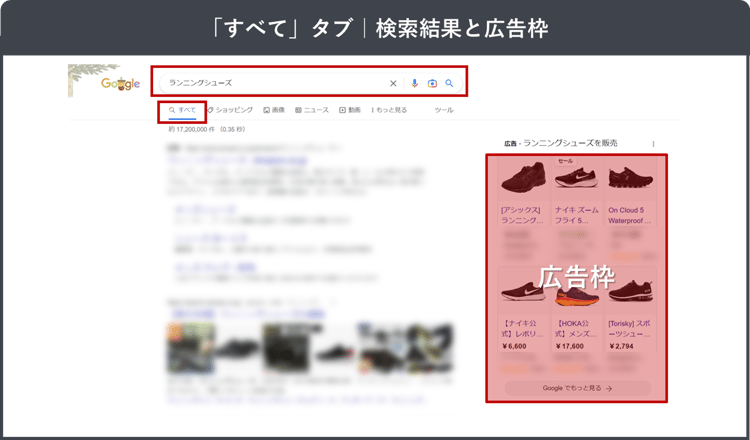Switch to the 動画 tab
Image resolution: width=750 pixels, height=440 pixels.
(350, 110)
